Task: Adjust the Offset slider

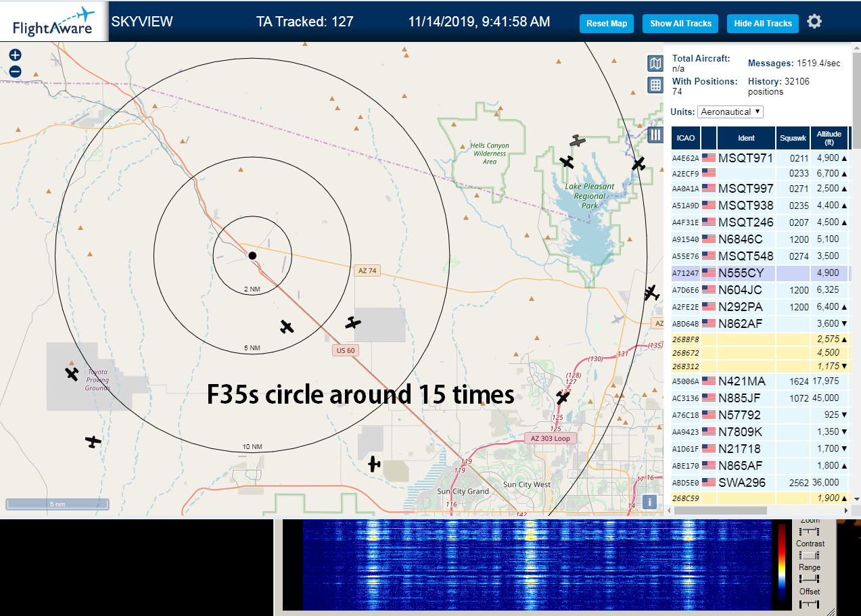Action: pos(810,604)
